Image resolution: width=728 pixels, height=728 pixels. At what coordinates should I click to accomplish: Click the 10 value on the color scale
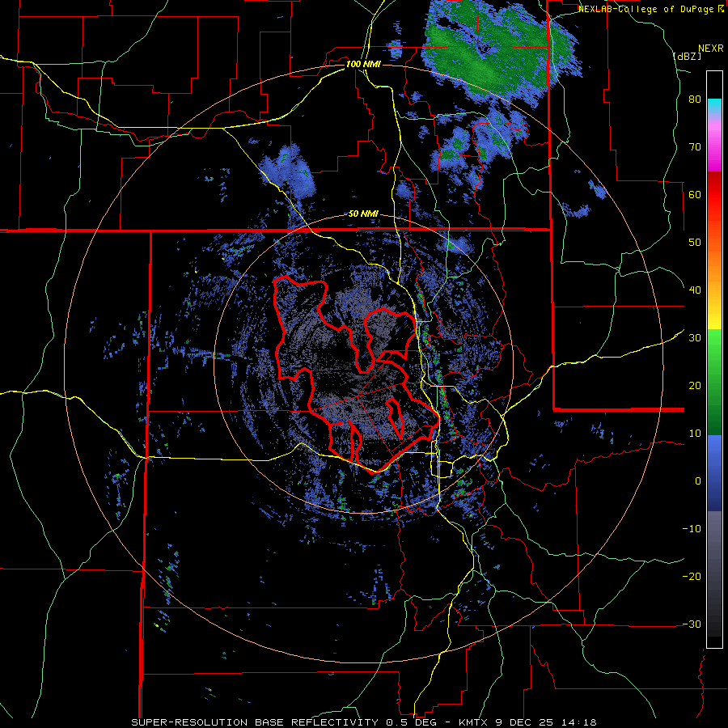(x=695, y=434)
